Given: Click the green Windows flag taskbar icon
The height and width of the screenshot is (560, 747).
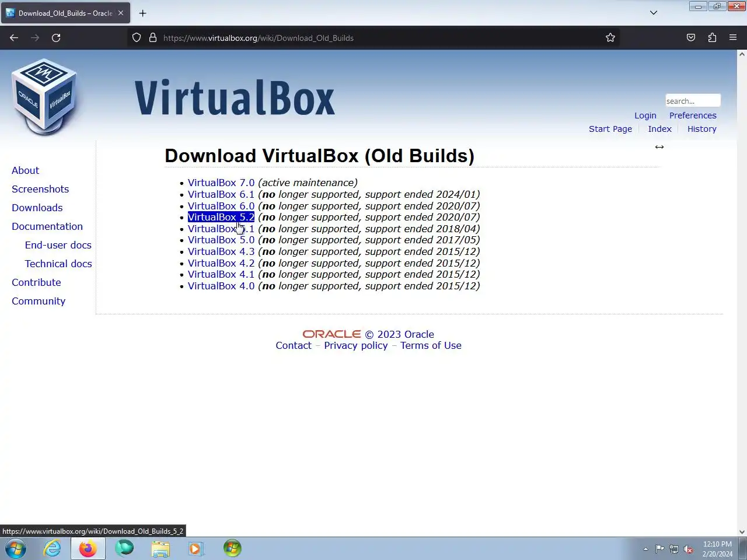Looking at the screenshot, I should 232,548.
